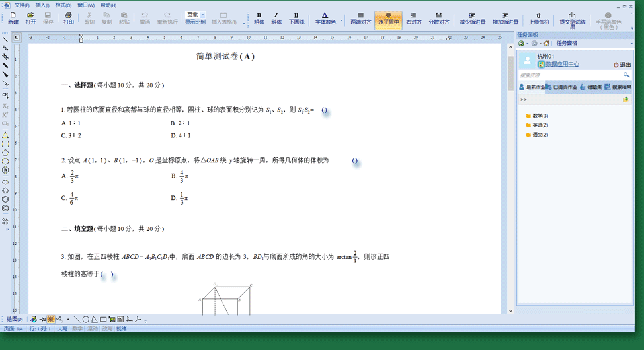Image resolution: width=644 pixels, height=350 pixels.
Task: Toggle 粗体 bold formatting
Action: pos(259,18)
